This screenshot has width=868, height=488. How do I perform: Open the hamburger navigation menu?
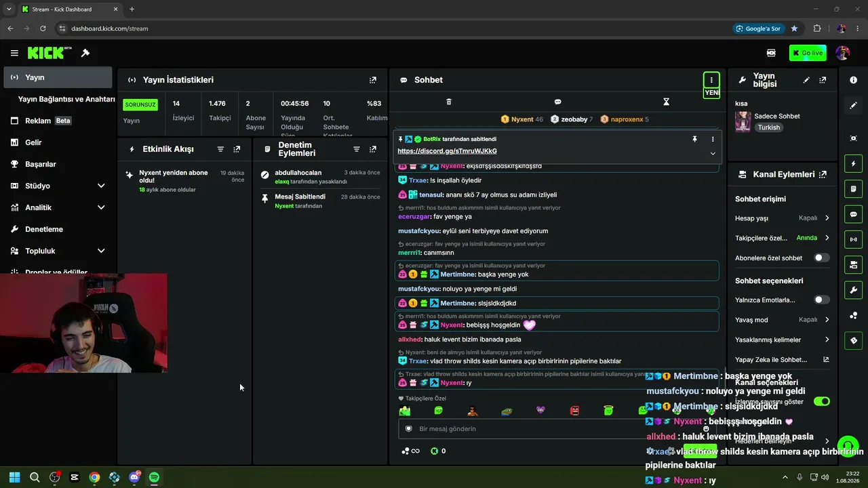(14, 53)
